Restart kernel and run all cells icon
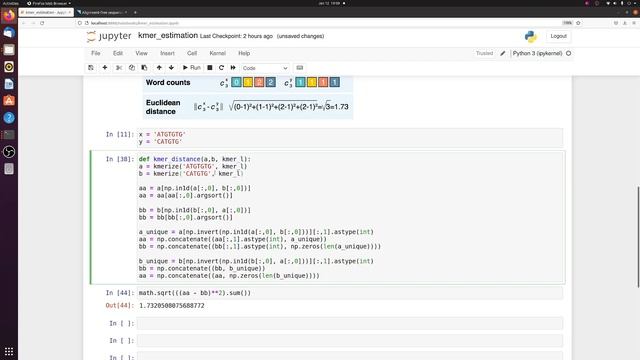This screenshot has height=360, width=640. coord(233,68)
